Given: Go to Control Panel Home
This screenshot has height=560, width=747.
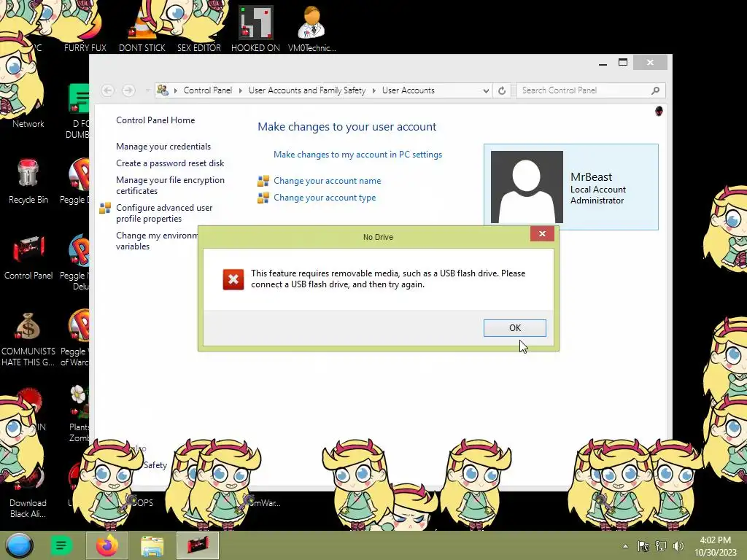Looking at the screenshot, I should (155, 120).
